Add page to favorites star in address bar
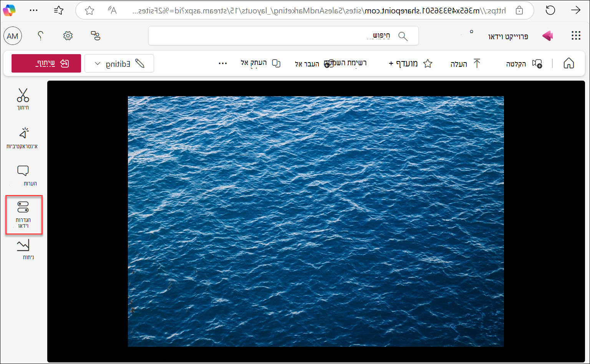Viewport: 590px width, 364px height. (x=89, y=10)
